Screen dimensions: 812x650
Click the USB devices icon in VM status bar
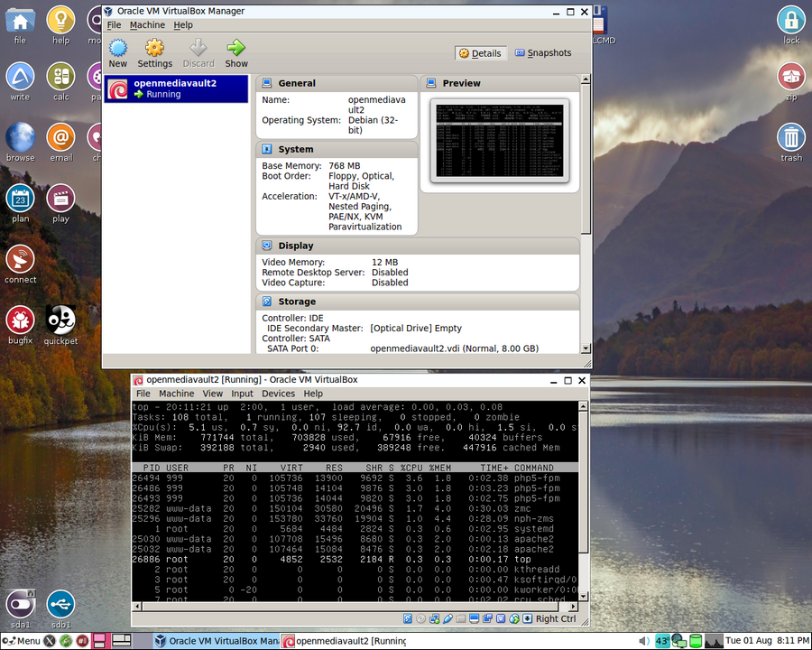[448, 618]
